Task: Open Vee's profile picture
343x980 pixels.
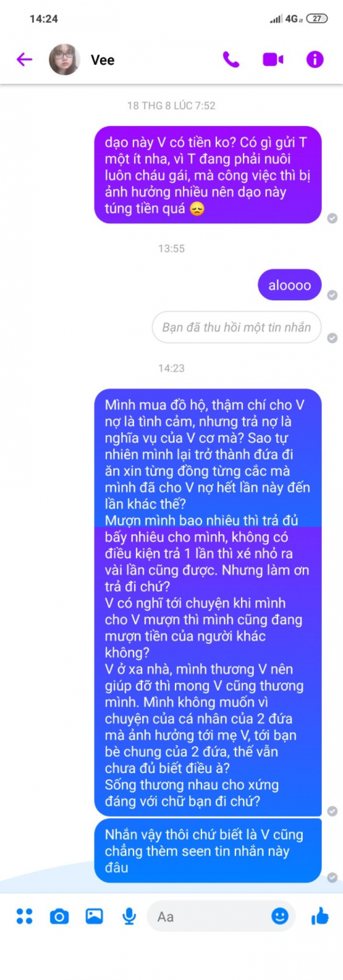Action: (65, 59)
